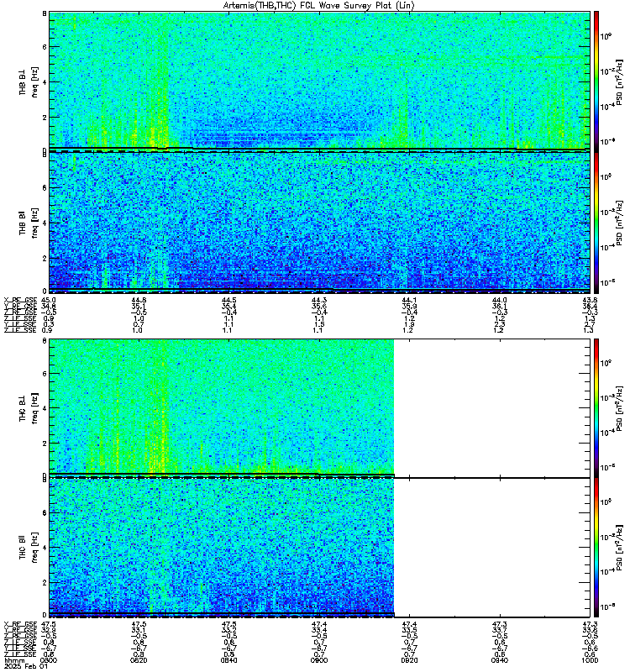Click the '44.1' THB X position value
This screenshot has height=672, width=630.
409,300
